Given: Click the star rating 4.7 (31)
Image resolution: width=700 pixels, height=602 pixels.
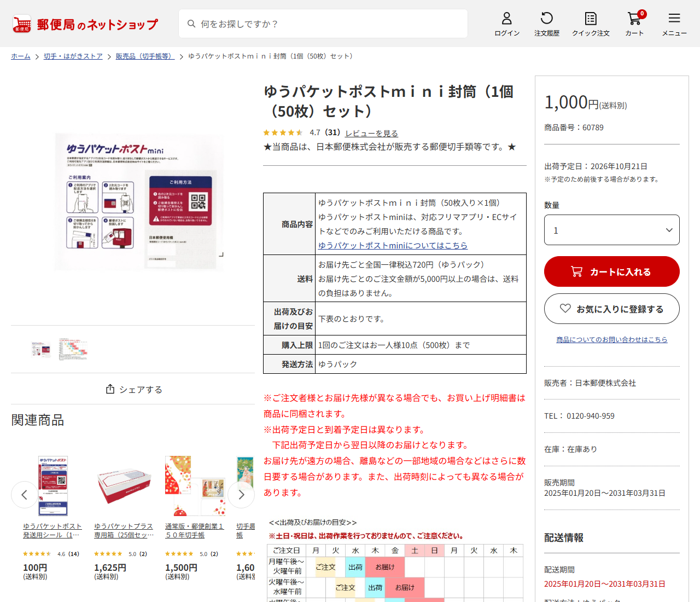Looking at the screenshot, I should pyautogui.click(x=302, y=132).
